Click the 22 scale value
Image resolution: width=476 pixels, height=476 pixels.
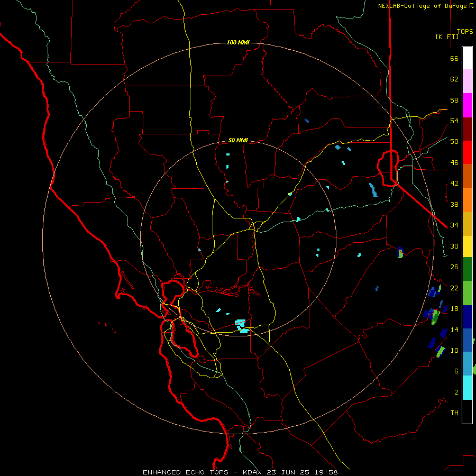click(x=454, y=288)
